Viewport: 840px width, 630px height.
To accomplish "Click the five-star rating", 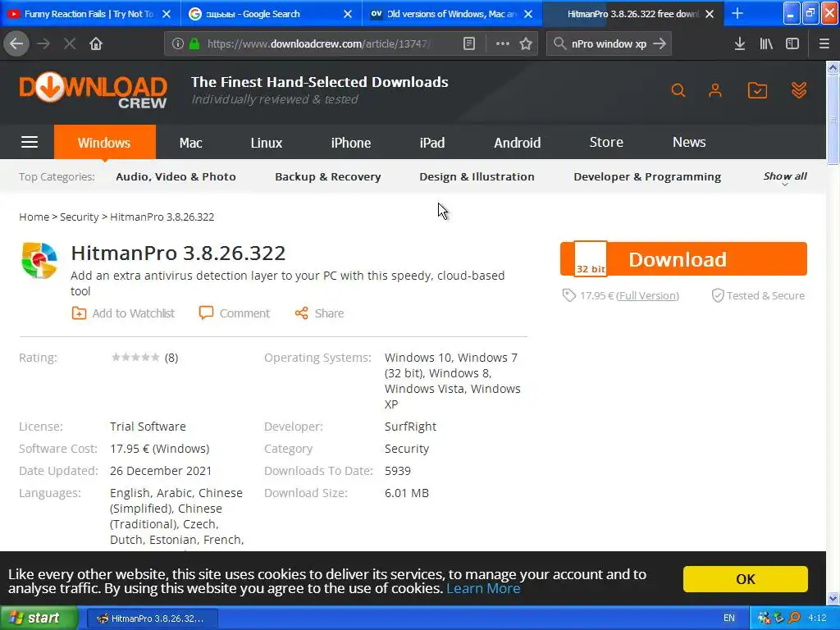I will coord(135,358).
